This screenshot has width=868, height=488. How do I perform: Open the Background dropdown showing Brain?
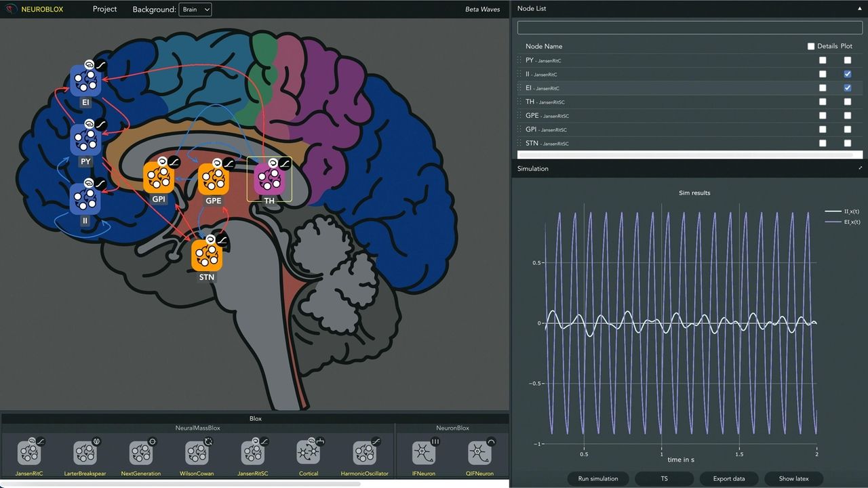pos(195,9)
